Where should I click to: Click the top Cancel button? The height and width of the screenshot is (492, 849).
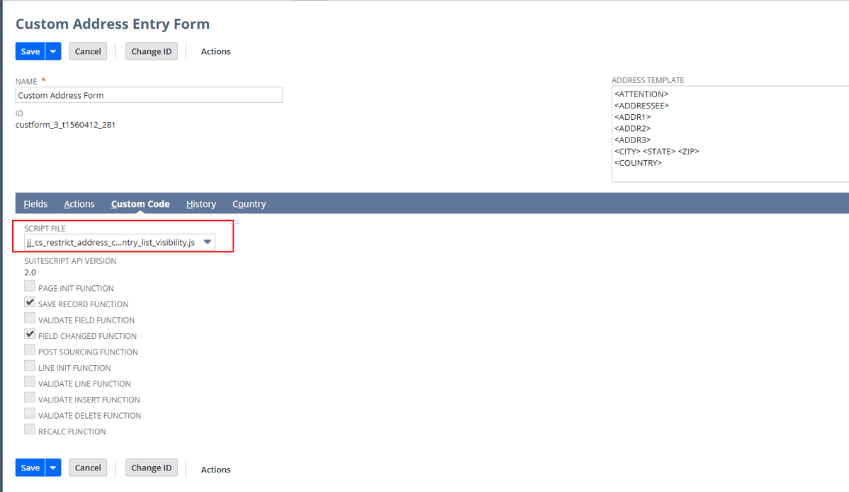click(x=88, y=51)
